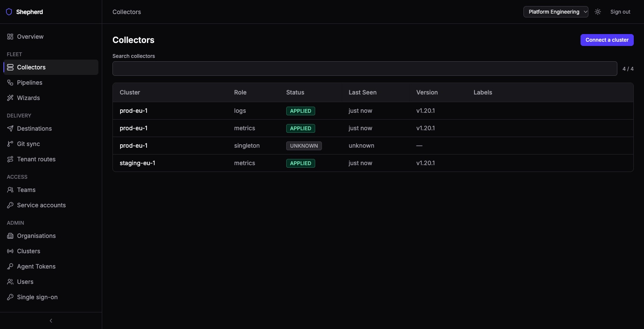Viewport: 644px width, 329px height.
Task: Select the staging-eu-1 cluster name
Action: 138,163
